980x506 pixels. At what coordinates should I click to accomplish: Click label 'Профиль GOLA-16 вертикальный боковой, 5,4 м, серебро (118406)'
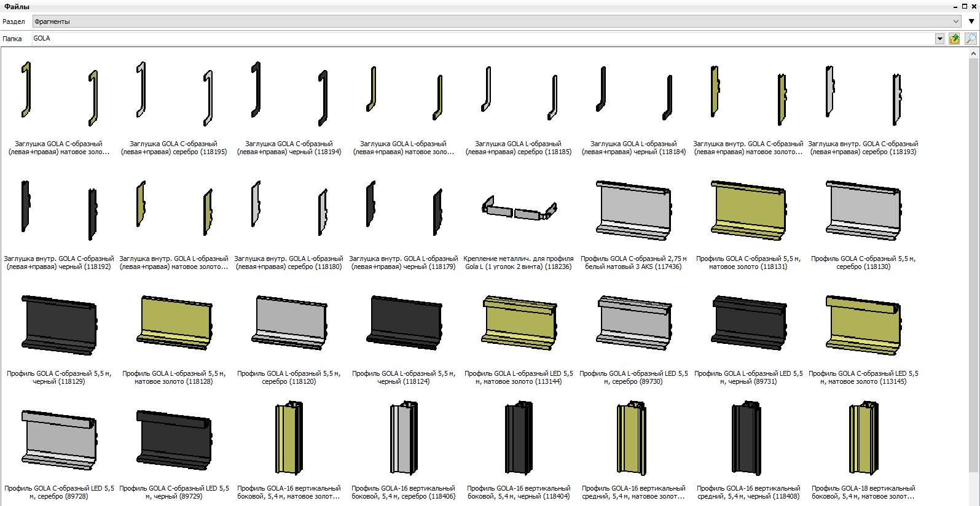[404, 492]
